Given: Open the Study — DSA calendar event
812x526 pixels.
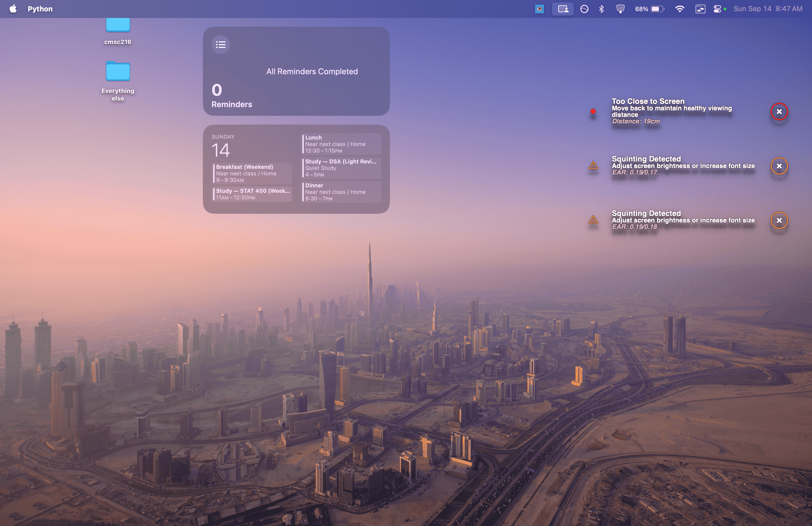Looking at the screenshot, I should click(341, 168).
